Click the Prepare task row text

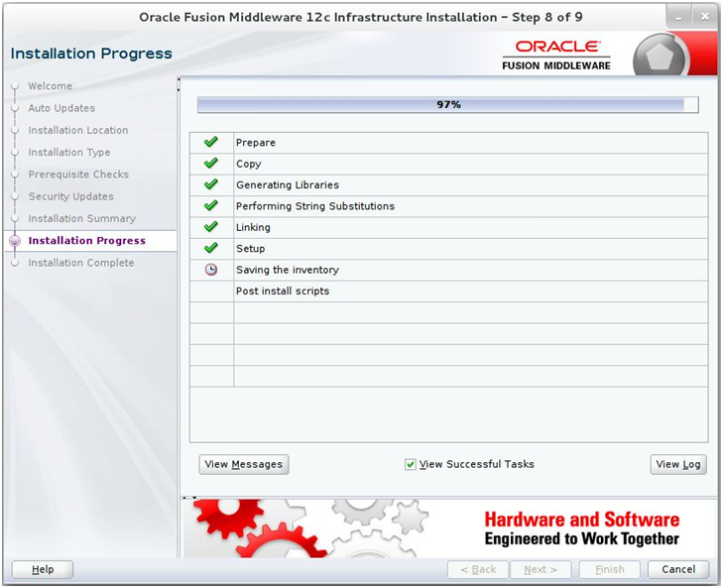click(x=256, y=143)
